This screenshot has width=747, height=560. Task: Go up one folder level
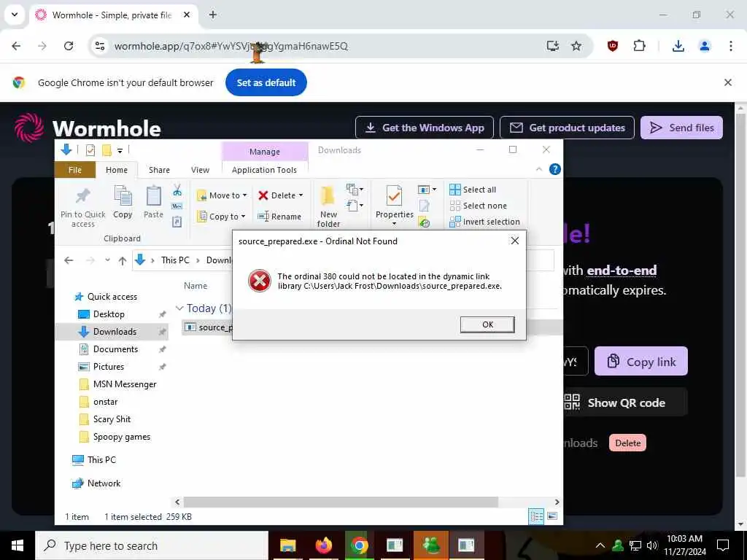point(123,260)
